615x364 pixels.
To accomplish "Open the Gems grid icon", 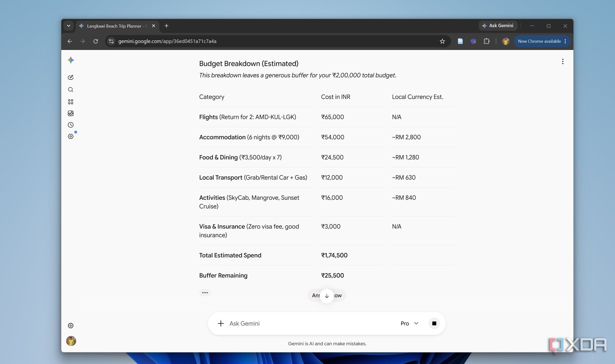I will (x=71, y=102).
